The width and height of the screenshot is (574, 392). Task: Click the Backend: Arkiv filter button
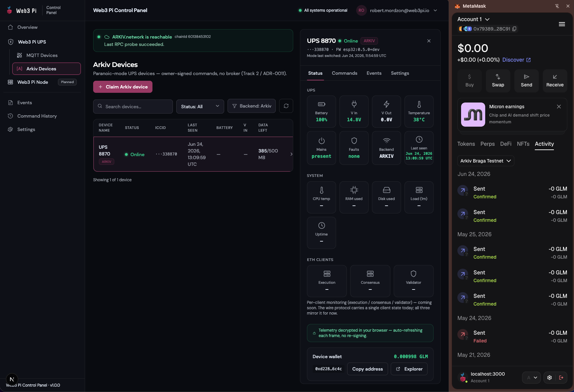pyautogui.click(x=252, y=106)
